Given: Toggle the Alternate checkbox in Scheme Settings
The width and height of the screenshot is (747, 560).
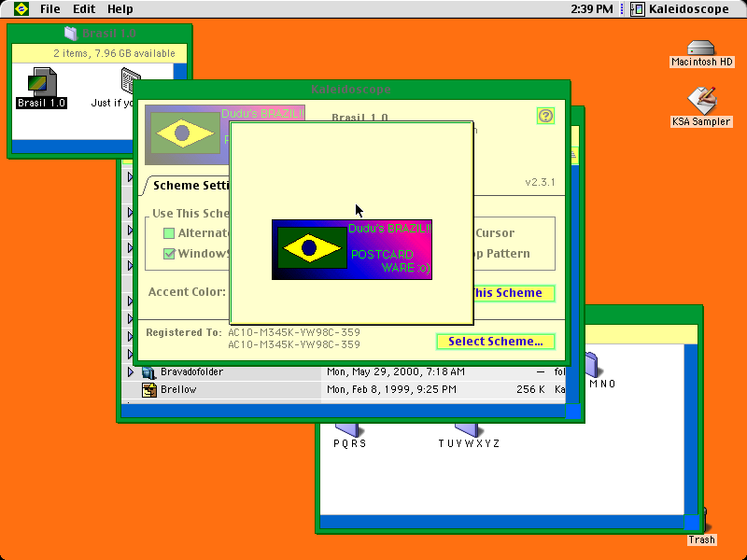Looking at the screenshot, I should point(169,233).
